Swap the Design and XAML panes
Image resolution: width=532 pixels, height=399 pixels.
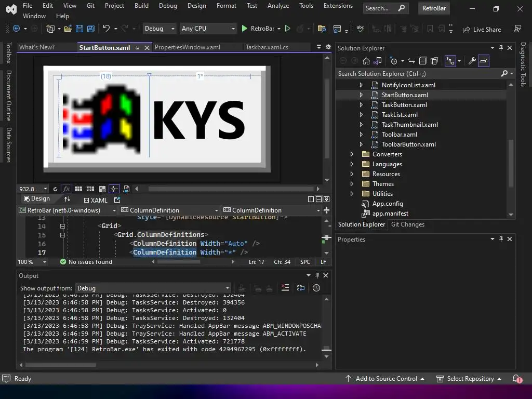pos(67,199)
